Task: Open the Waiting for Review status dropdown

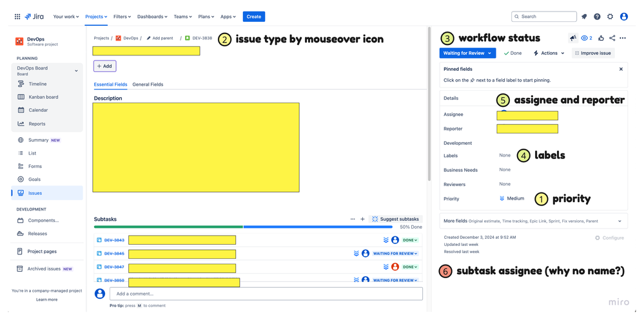Action: (x=467, y=53)
